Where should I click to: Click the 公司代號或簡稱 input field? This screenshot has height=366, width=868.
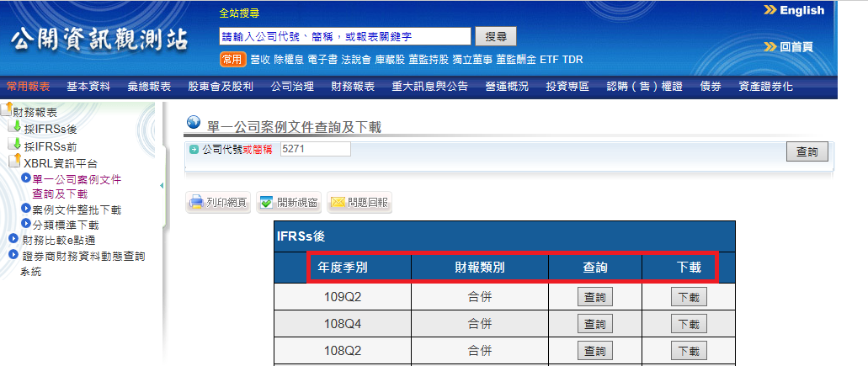pyautogui.click(x=315, y=149)
